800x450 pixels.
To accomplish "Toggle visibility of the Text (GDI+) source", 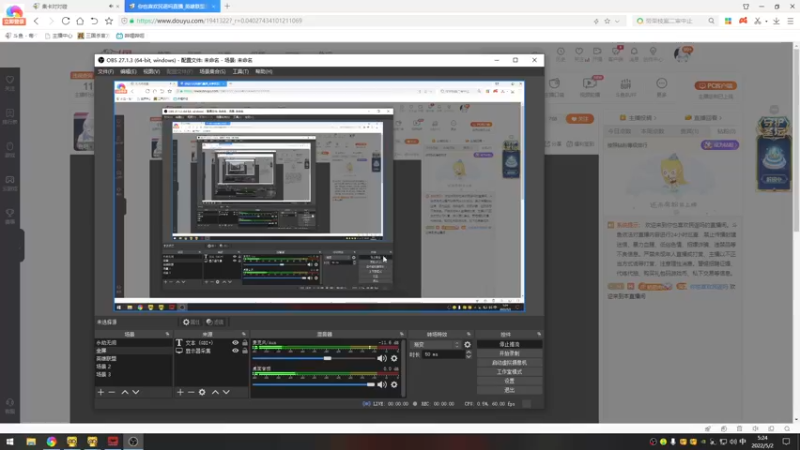I will point(235,343).
